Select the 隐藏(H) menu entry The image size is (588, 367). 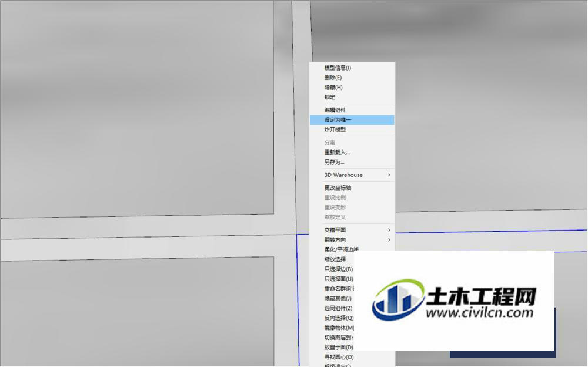point(352,88)
